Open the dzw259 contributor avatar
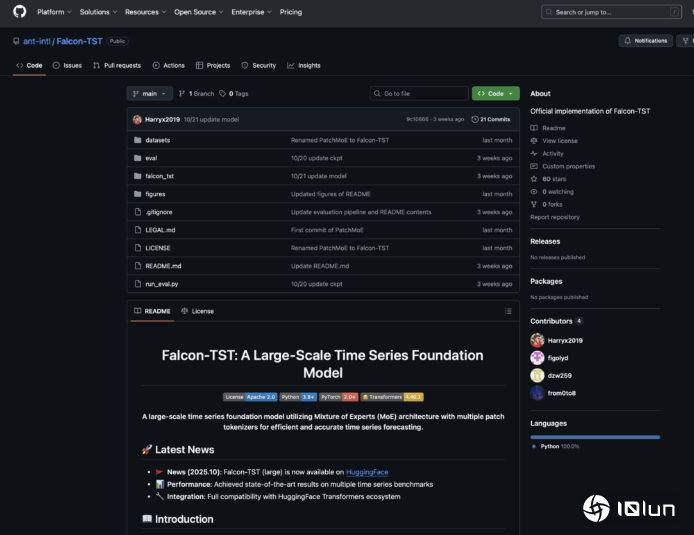Viewport: 694px width, 535px height. (x=538, y=376)
